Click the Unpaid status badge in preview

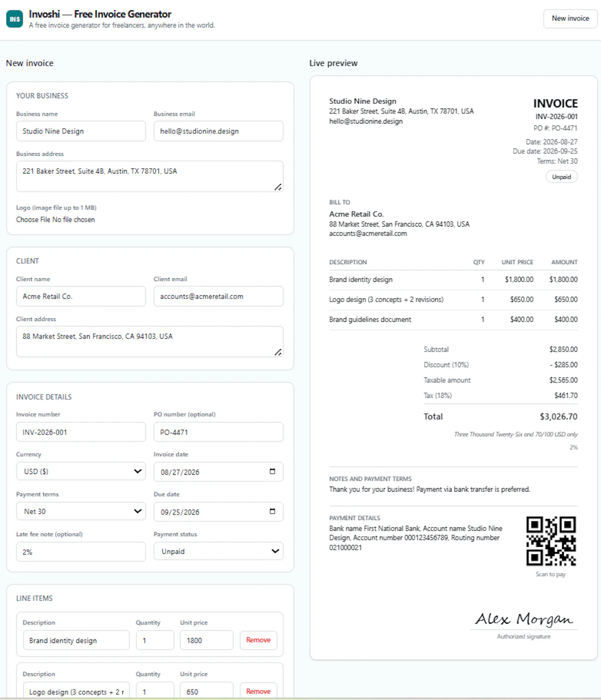tap(562, 177)
